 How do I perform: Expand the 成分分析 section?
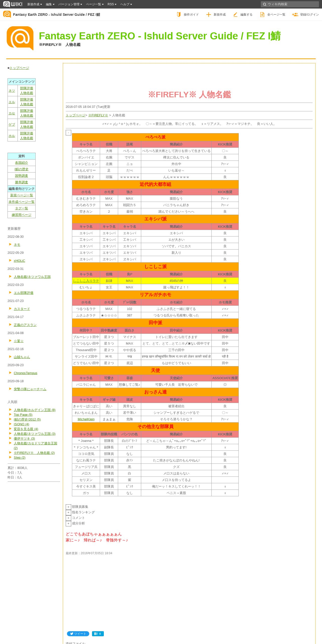(x=68, y=523)
